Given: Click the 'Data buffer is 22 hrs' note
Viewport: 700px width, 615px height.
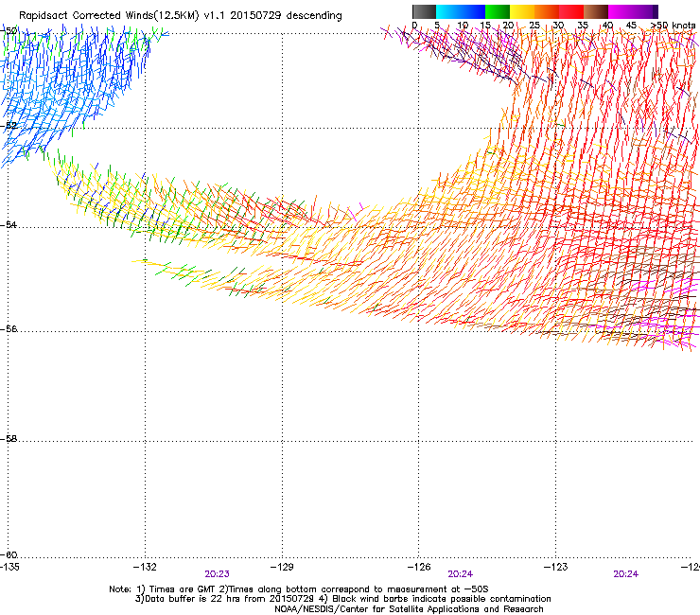Looking at the screenshot, I should pos(342,599).
